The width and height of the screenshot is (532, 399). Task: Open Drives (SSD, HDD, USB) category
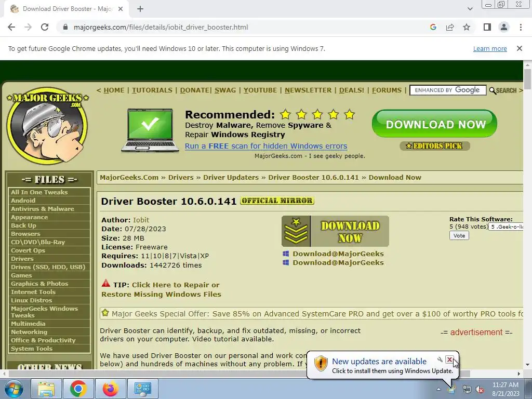point(49,267)
